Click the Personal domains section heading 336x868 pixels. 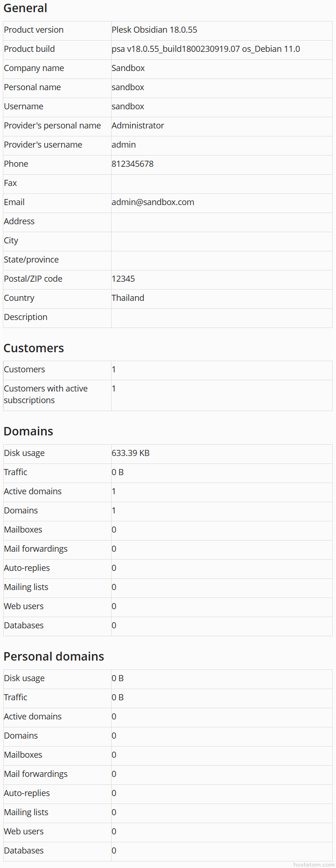click(54, 656)
